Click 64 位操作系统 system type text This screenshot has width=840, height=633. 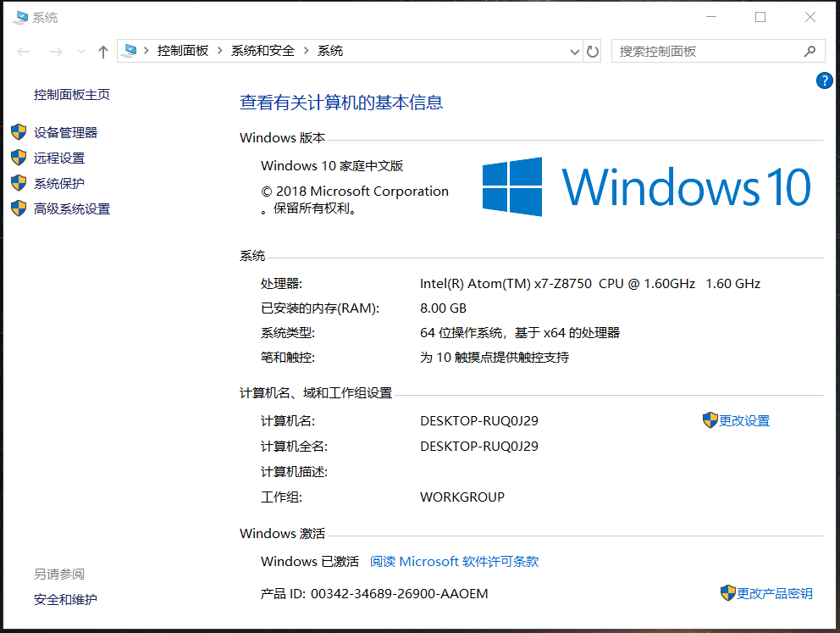pyautogui.click(x=520, y=333)
